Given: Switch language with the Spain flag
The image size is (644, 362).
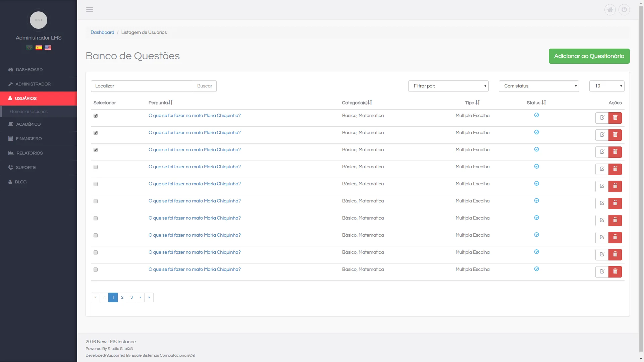Looking at the screenshot, I should point(39,48).
